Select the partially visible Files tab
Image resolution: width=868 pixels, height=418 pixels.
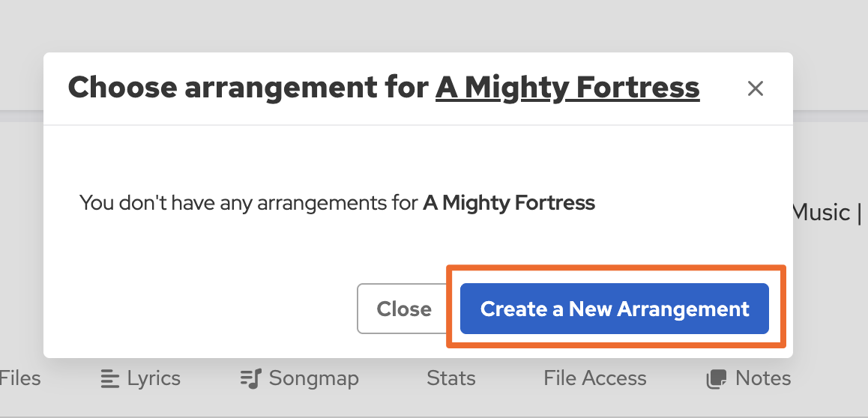point(20,378)
